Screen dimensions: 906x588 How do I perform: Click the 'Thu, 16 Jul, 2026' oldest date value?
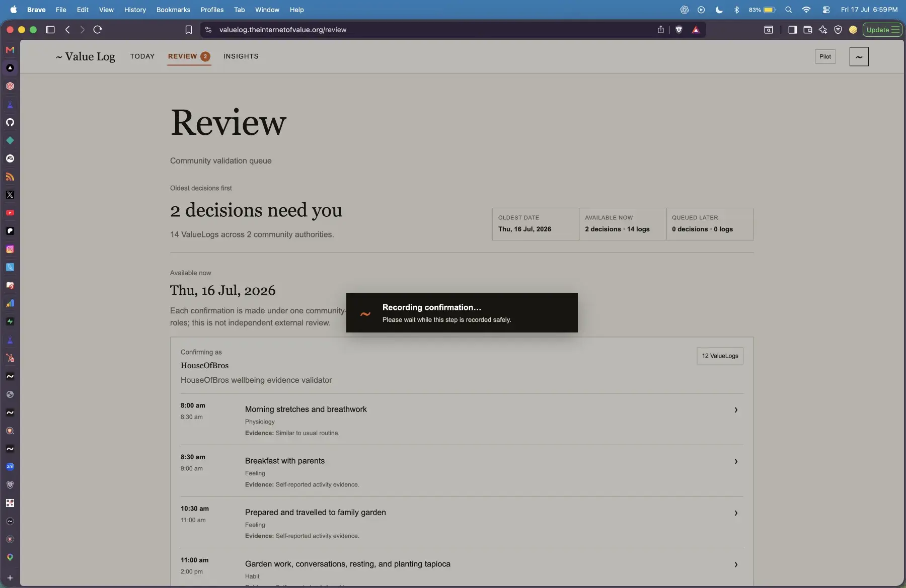tap(524, 229)
